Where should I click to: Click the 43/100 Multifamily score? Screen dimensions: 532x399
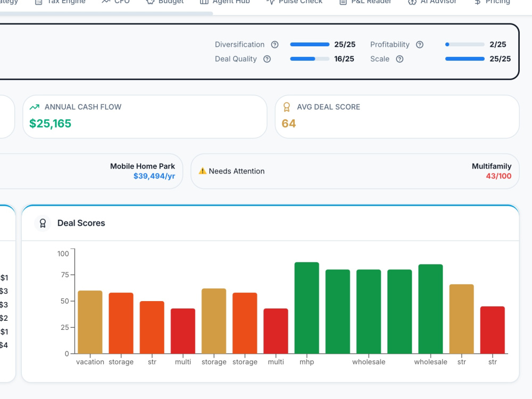pyautogui.click(x=499, y=176)
